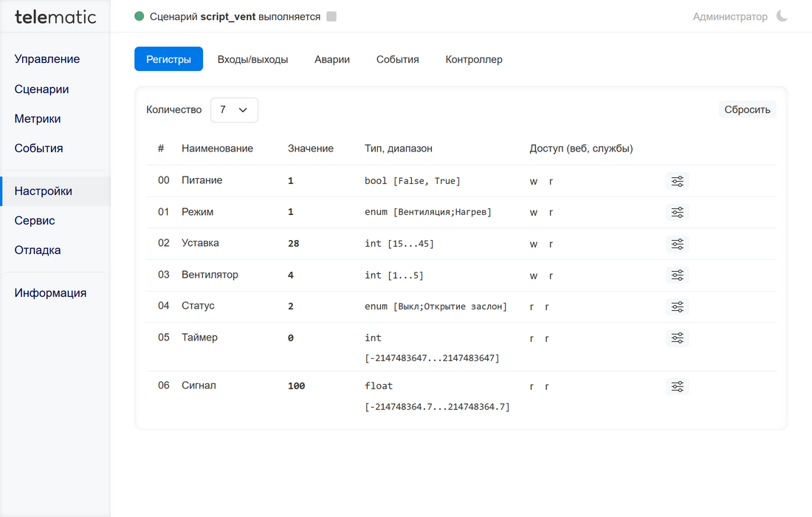Toggle dark mode with moon icon
The image size is (812, 517).
click(782, 16)
